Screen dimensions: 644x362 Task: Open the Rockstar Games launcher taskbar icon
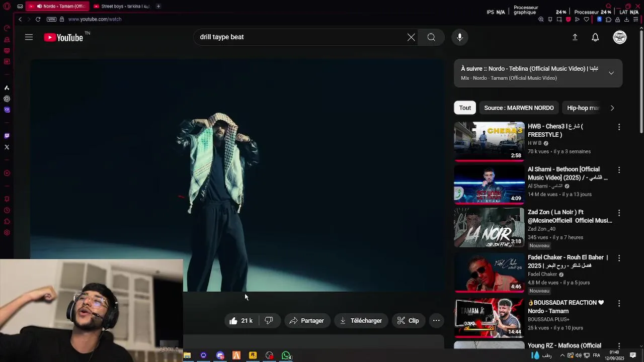coord(253,355)
